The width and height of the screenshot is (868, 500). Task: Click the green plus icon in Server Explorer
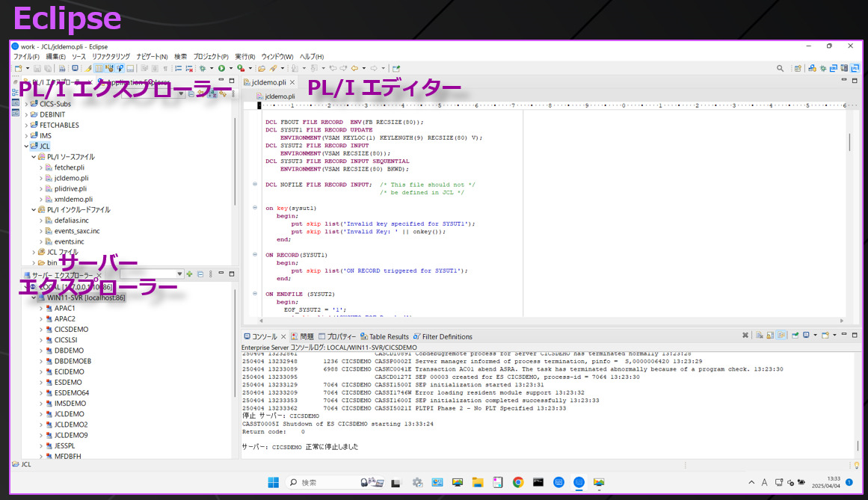point(190,274)
